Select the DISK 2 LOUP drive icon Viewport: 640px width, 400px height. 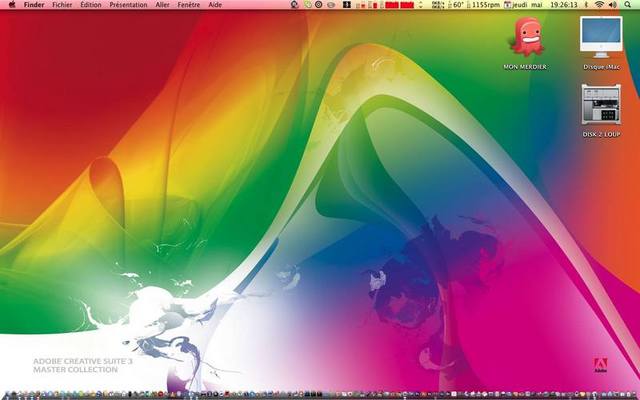pos(601,104)
